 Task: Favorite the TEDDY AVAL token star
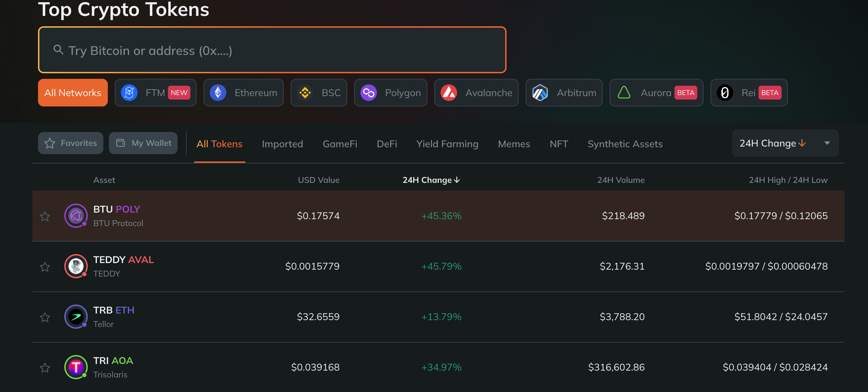(x=45, y=267)
